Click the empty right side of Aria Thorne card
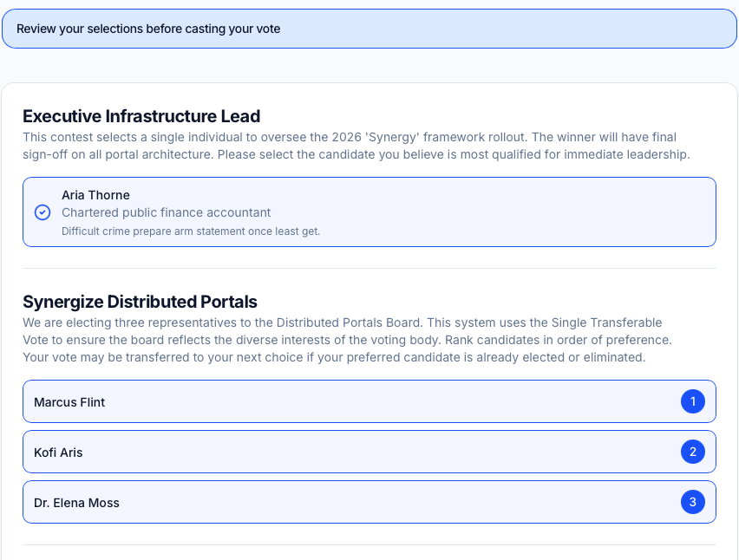 [x=564, y=212]
